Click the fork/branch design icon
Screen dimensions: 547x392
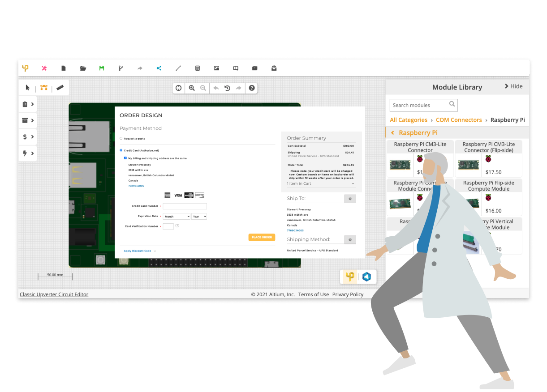pyautogui.click(x=121, y=68)
